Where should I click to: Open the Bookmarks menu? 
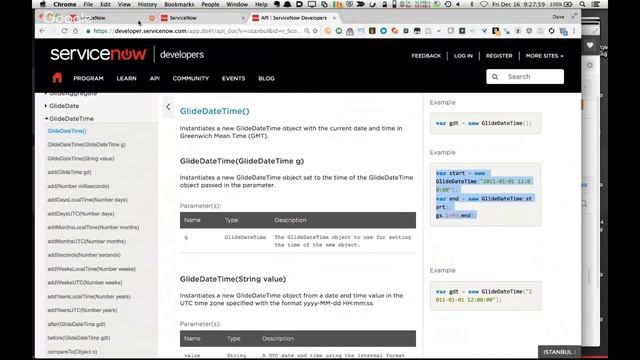pos(179,4)
